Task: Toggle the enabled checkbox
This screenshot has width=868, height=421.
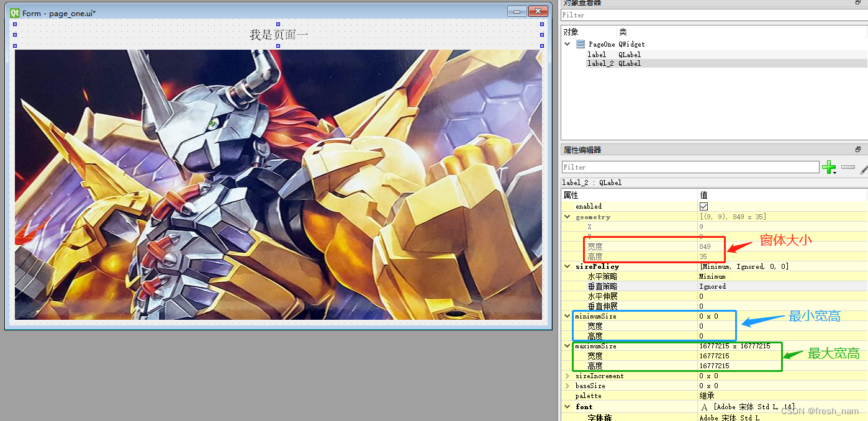Action: (704, 206)
